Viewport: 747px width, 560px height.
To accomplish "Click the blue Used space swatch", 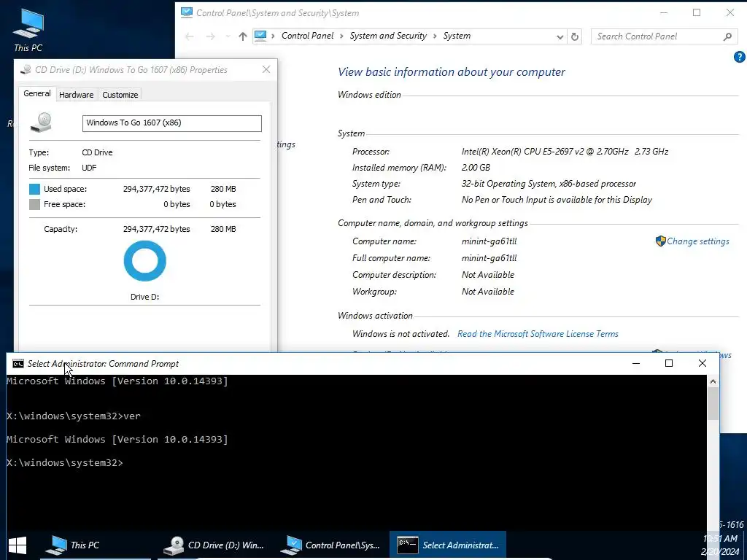I will point(34,189).
